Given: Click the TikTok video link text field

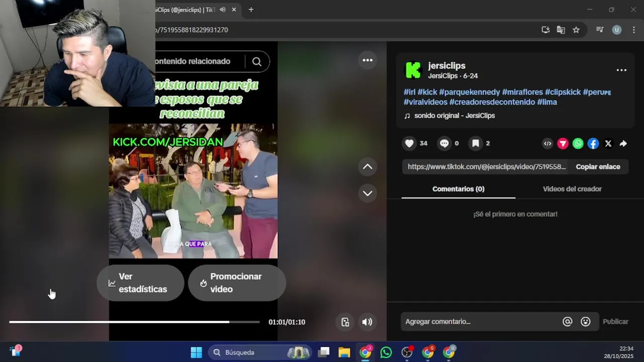Looking at the screenshot, I should 487,167.
